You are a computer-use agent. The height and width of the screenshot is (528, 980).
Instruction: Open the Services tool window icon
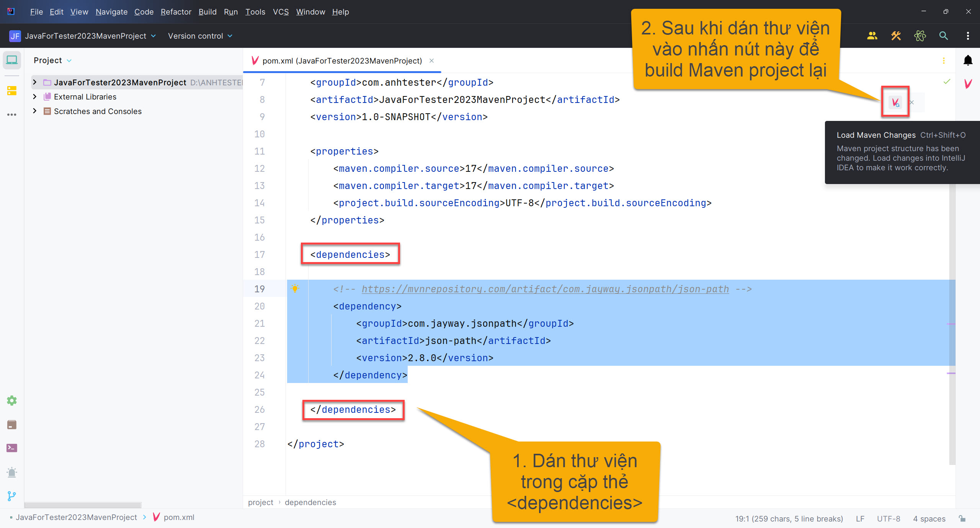coord(12,401)
